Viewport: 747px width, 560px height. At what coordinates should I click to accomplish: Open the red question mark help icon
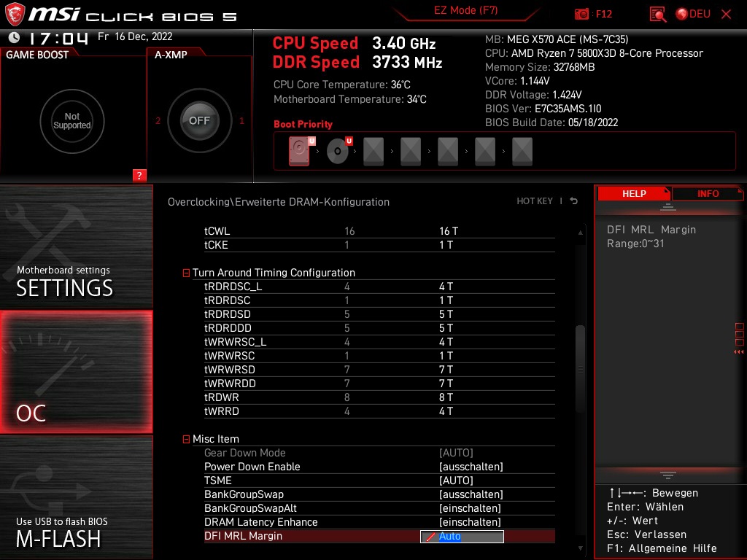point(139,175)
